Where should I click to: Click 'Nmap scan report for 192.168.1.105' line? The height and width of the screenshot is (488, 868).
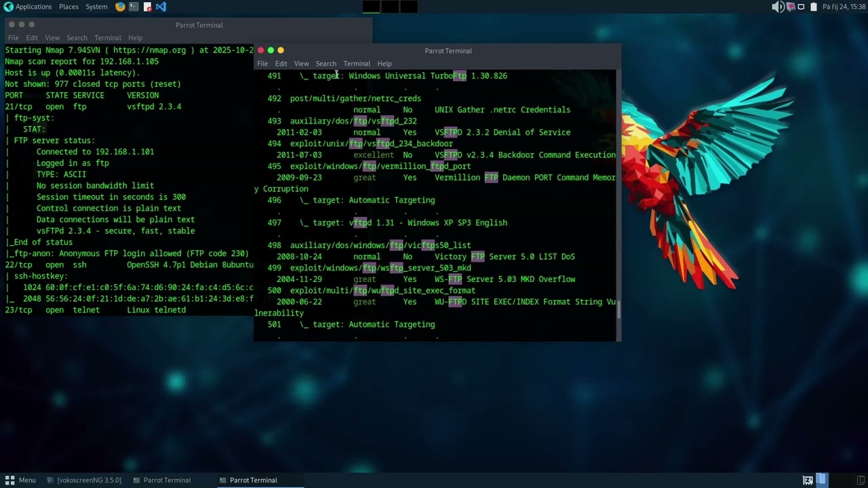click(x=82, y=61)
